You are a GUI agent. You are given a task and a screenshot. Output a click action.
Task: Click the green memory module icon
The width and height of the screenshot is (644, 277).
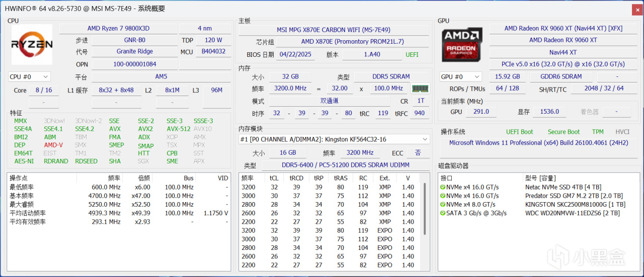pyautogui.click(x=420, y=88)
